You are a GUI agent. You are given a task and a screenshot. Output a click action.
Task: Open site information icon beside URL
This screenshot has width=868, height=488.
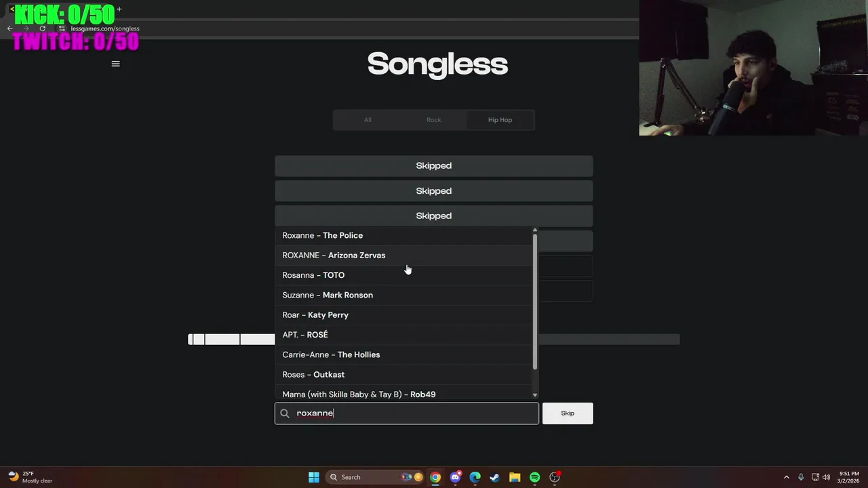pos(62,28)
